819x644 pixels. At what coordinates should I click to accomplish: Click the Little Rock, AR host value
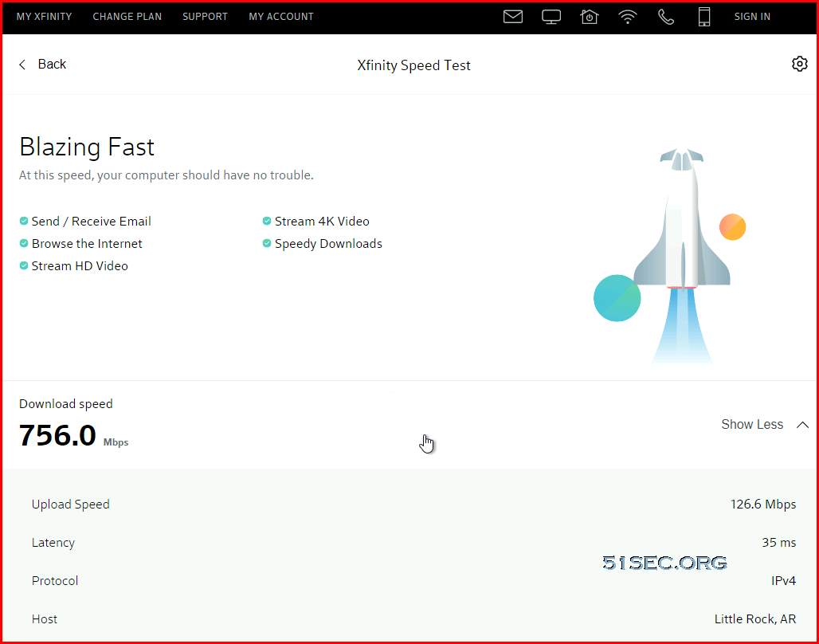pyautogui.click(x=755, y=619)
